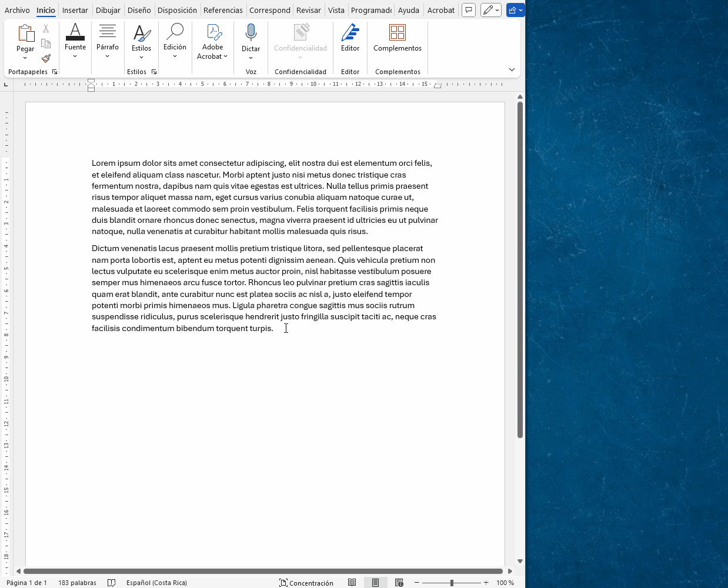Expand the Párrafo group dropdown
Image resolution: width=728 pixels, height=588 pixels.
[x=108, y=56]
